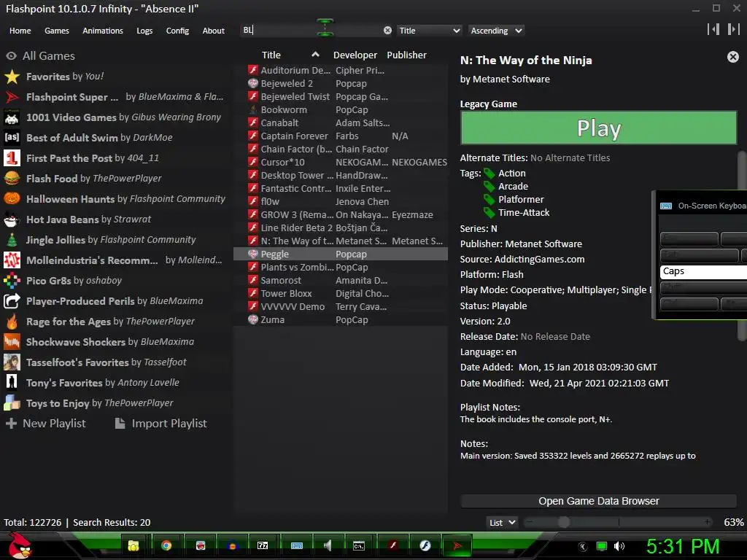Select Line Rider Beta 2 row
The width and height of the screenshot is (747, 560).
pos(341,227)
